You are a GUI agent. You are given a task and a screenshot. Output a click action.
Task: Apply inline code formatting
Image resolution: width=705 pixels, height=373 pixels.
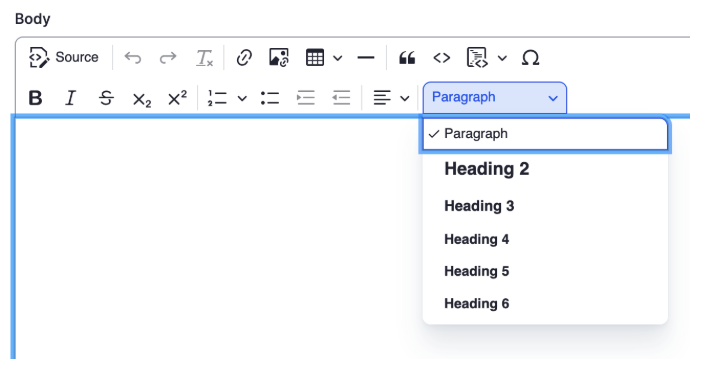(x=442, y=58)
